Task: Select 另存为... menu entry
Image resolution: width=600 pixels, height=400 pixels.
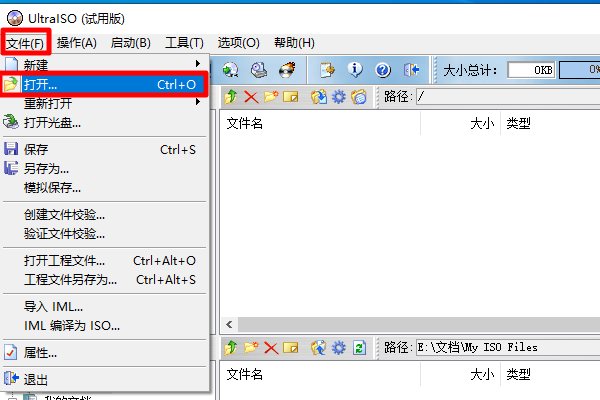Action: [x=104, y=168]
